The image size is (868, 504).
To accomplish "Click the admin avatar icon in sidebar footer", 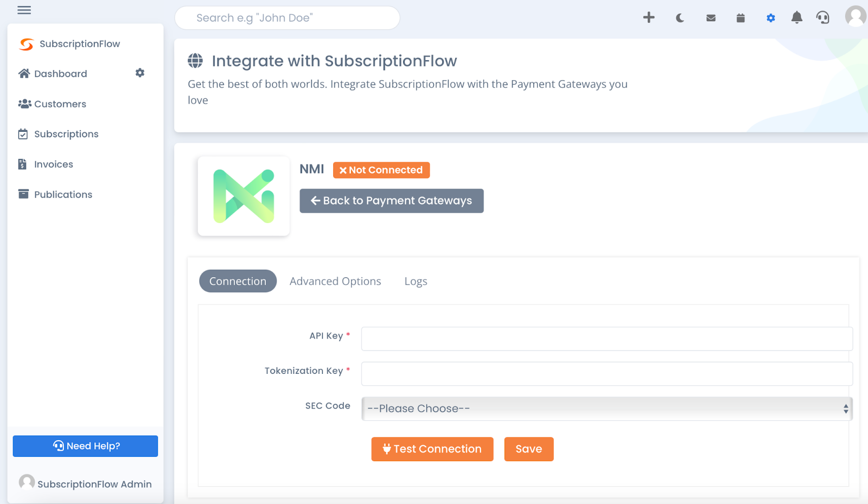I will click(x=27, y=482).
